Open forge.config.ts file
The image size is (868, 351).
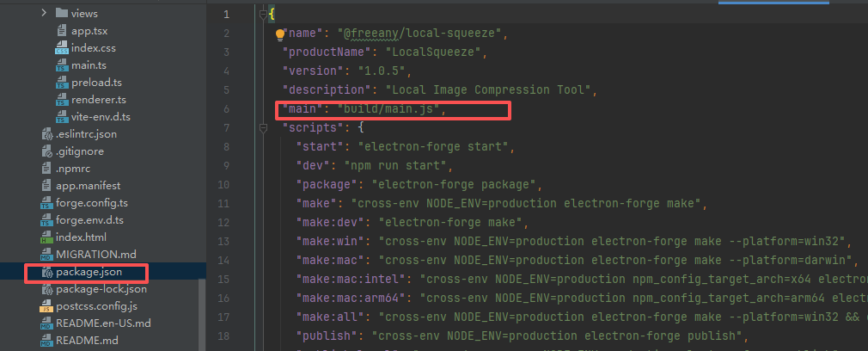92,202
